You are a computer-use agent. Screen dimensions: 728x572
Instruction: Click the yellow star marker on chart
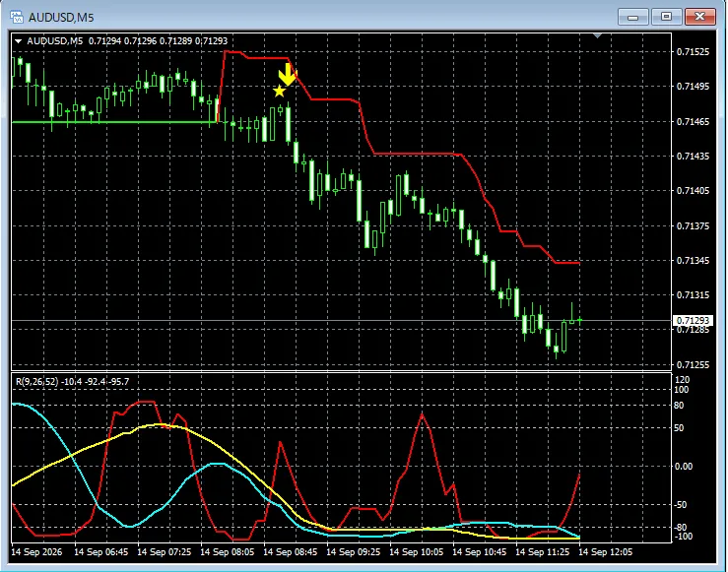pos(279,92)
